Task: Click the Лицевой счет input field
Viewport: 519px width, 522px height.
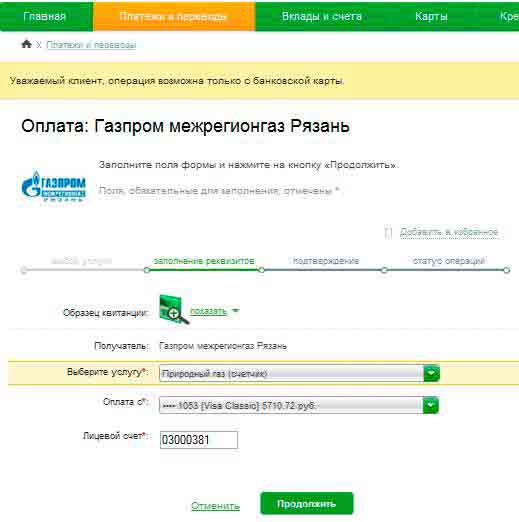Action: pyautogui.click(x=199, y=440)
